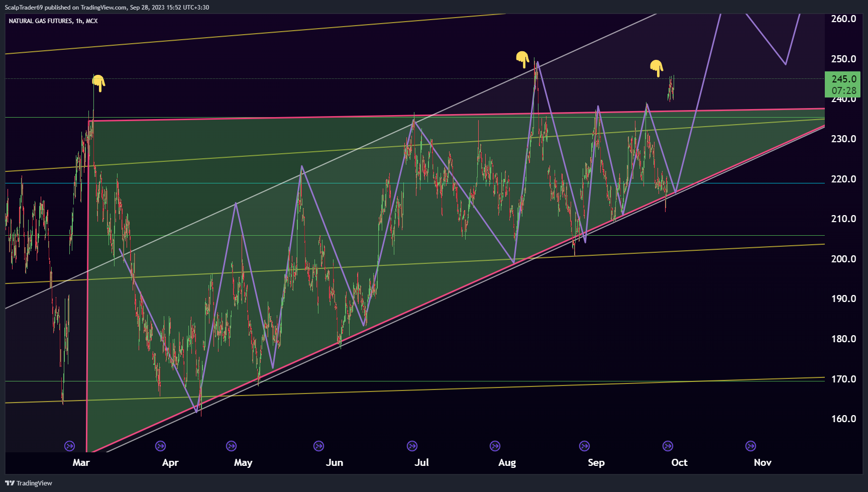This screenshot has width=868, height=492.
Task: Click the Oct label on time axis
Action: coord(679,462)
